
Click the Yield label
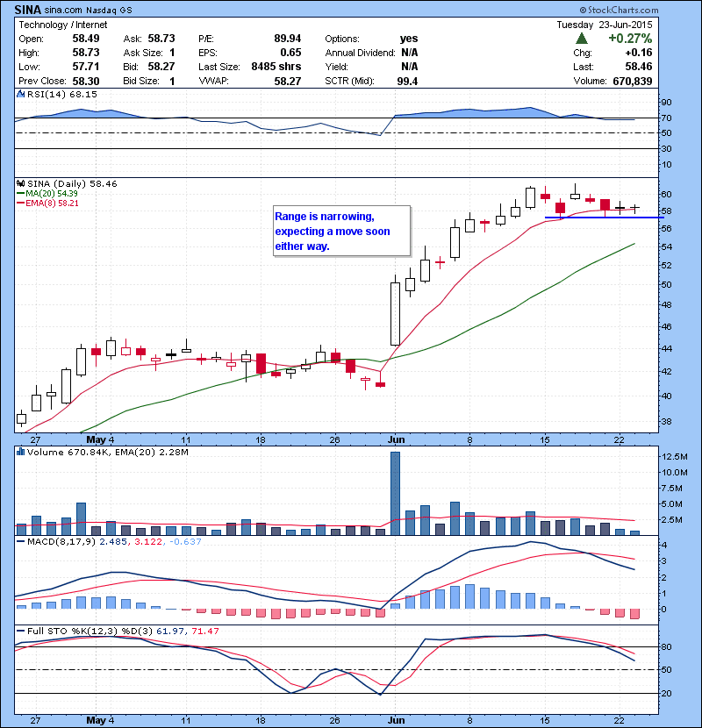pos(336,67)
